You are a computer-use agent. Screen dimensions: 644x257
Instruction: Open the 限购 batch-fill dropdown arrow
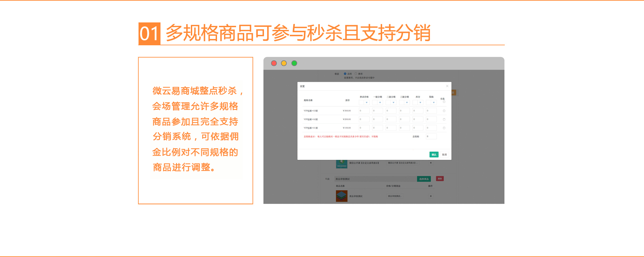[434, 102]
